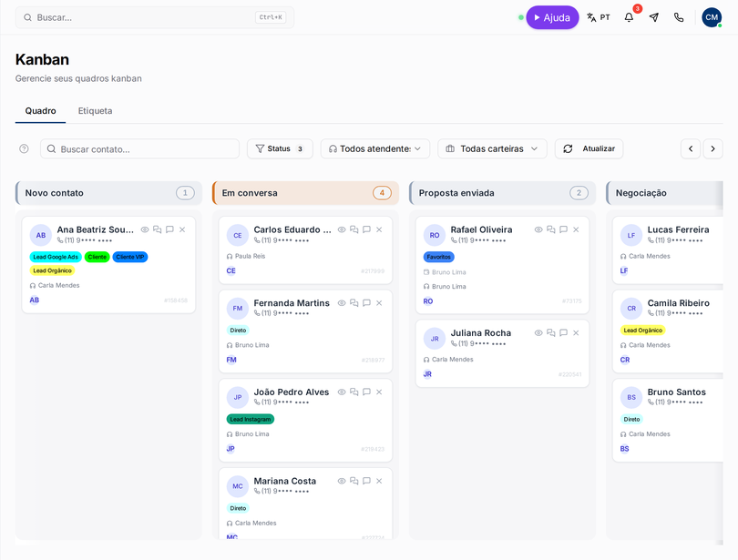The height and width of the screenshot is (560, 738).
Task: Open conversations icon on Rafael Oliveira card
Action: coord(550,229)
